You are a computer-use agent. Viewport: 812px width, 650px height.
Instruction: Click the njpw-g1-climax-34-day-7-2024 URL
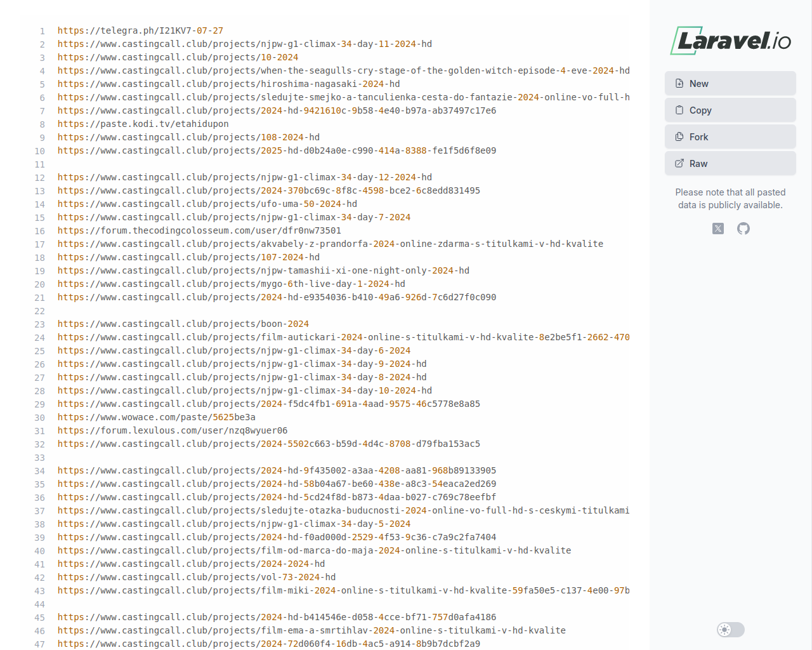tap(234, 217)
